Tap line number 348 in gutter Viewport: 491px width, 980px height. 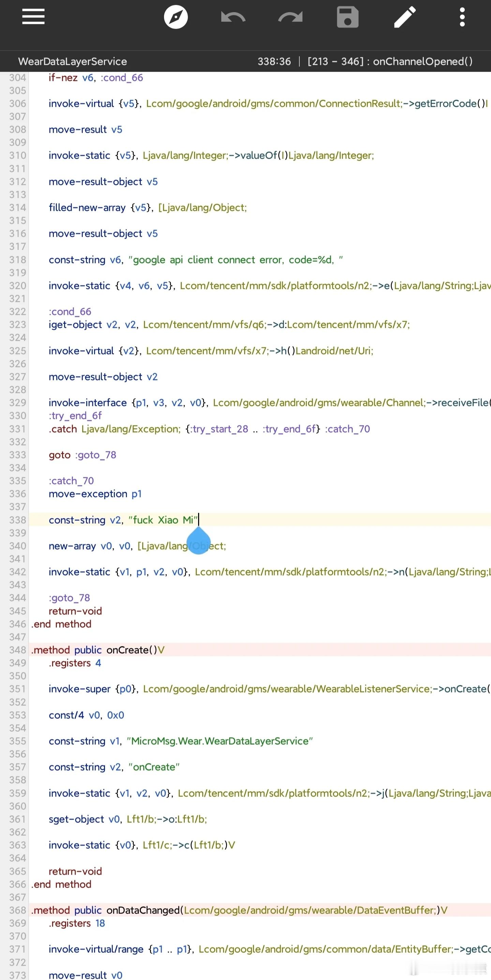click(x=17, y=650)
